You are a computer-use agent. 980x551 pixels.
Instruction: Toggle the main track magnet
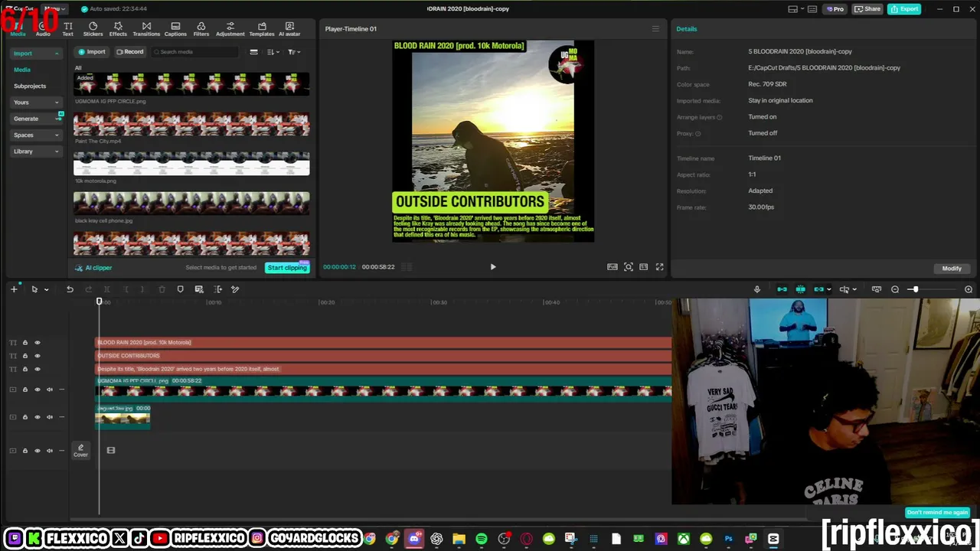pyautogui.click(x=782, y=289)
